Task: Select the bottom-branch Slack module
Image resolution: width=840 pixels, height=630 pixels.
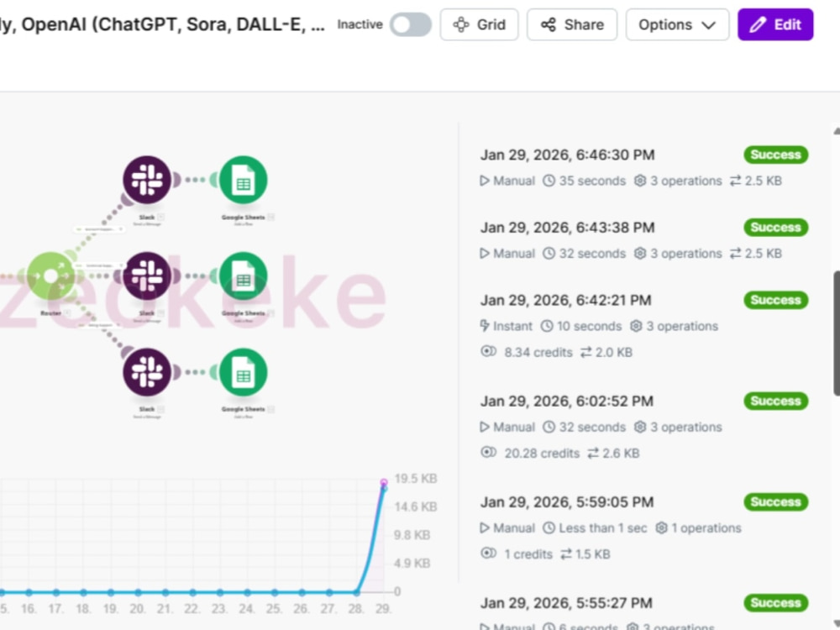Action: [147, 372]
